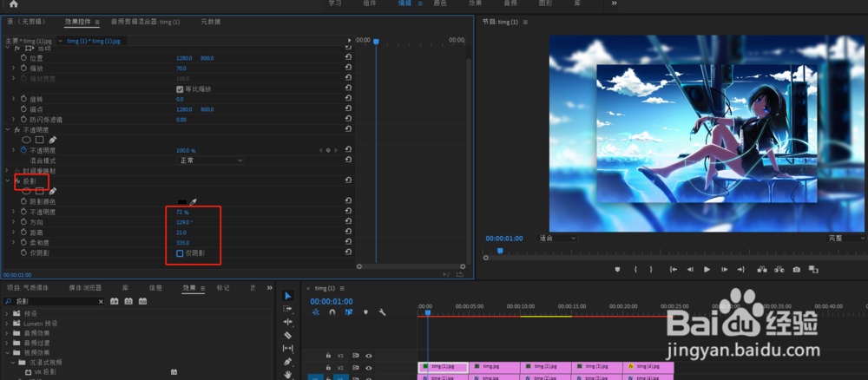Screen dimensions: 868x380
Task: Reset the 柔和度 parameter
Action: point(348,242)
